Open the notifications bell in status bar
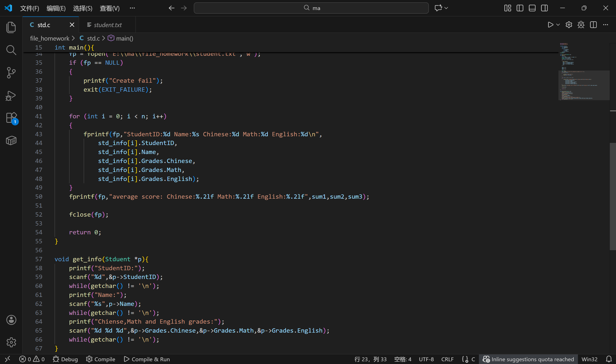This screenshot has height=364, width=616. click(x=609, y=359)
